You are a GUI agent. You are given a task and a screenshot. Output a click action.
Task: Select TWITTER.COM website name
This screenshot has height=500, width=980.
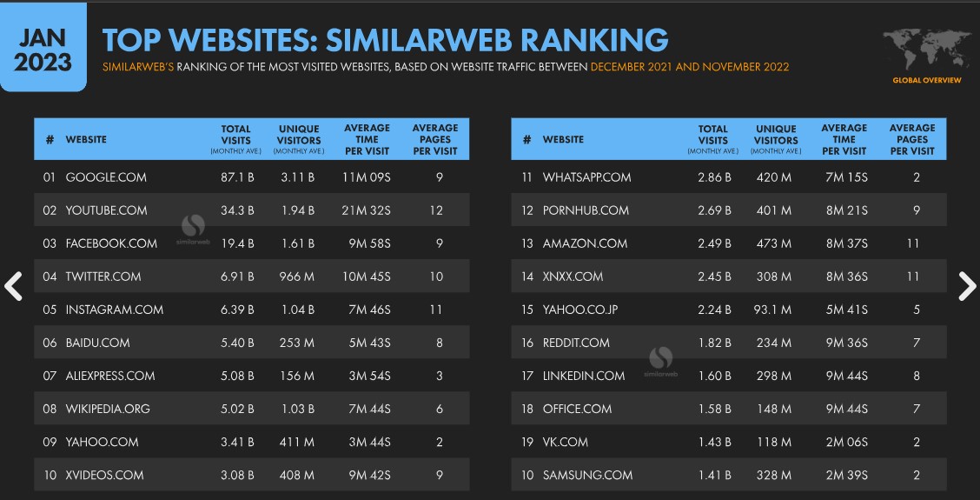coord(103,277)
